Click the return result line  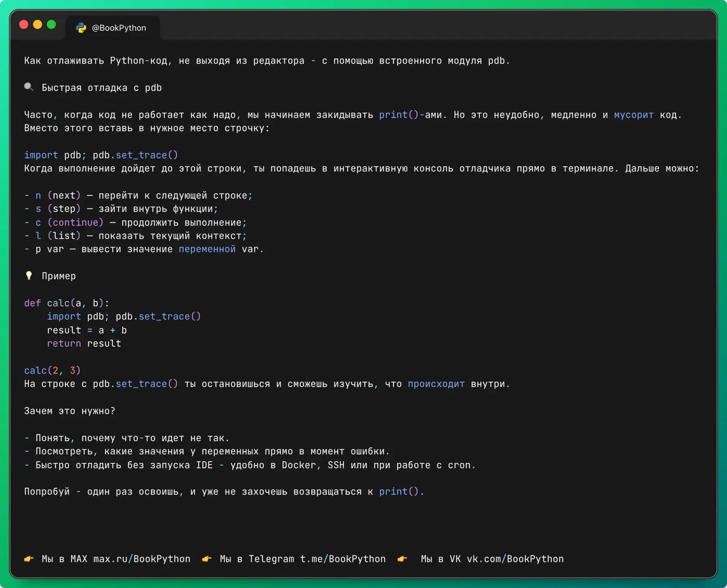(84, 344)
